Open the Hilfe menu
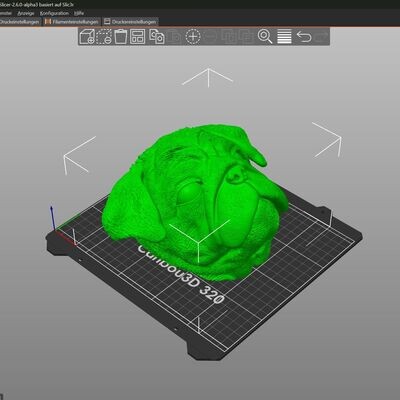The height and width of the screenshot is (400, 400). [79, 13]
